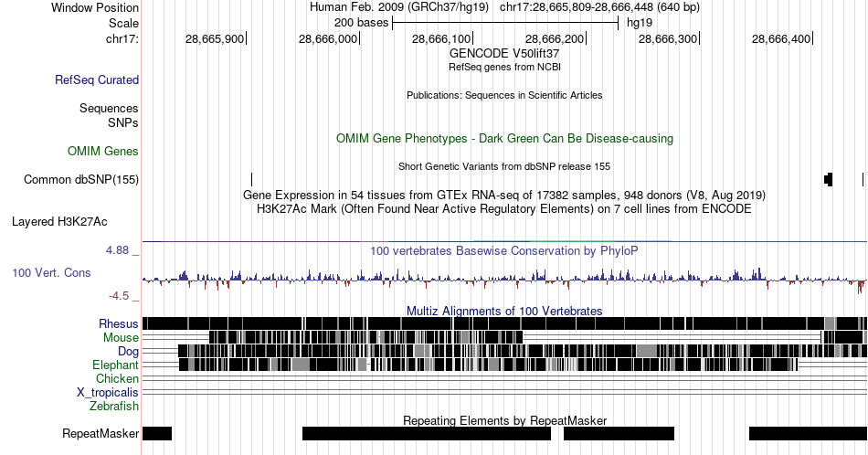Click the 100 Vert. Cons track label
This screenshot has height=455, width=868.
point(51,272)
